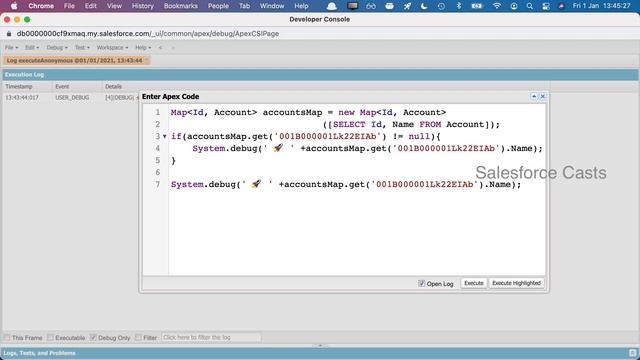640x360 pixels.
Task: Click the display monitor menu bar icon
Action: click(353, 6)
